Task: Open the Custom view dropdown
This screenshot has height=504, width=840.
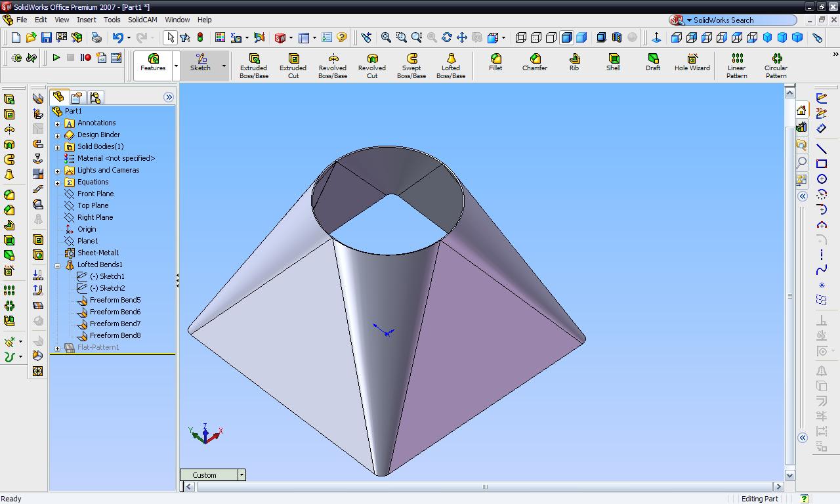Action: coord(241,474)
